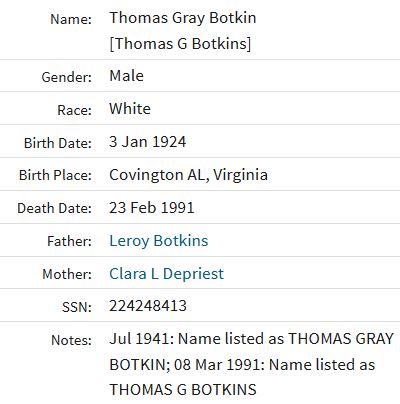Viewport: 400px width, 404px height.
Task: Click the Gender value Male
Action: (126, 76)
